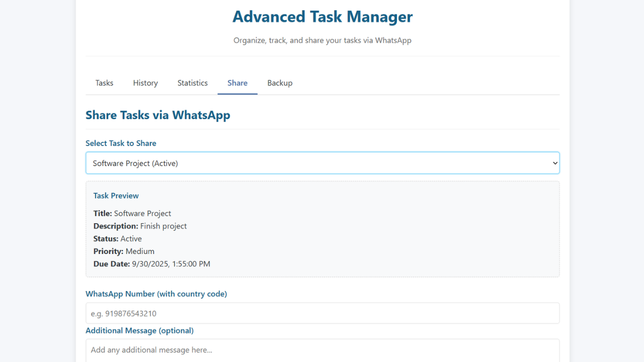
Task: Click the Task Preview heading
Action: [x=116, y=196]
